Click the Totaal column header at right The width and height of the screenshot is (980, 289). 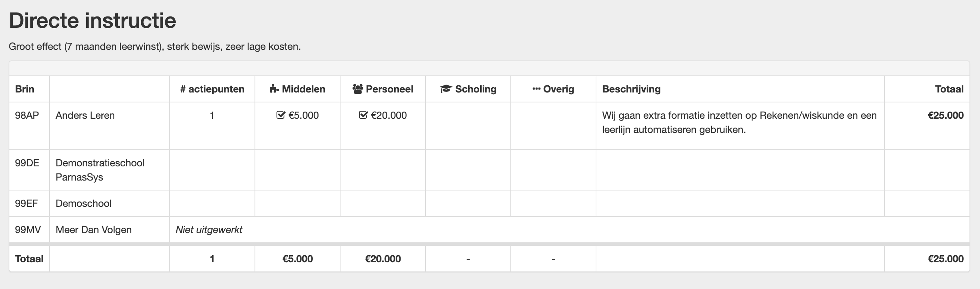coord(949,89)
